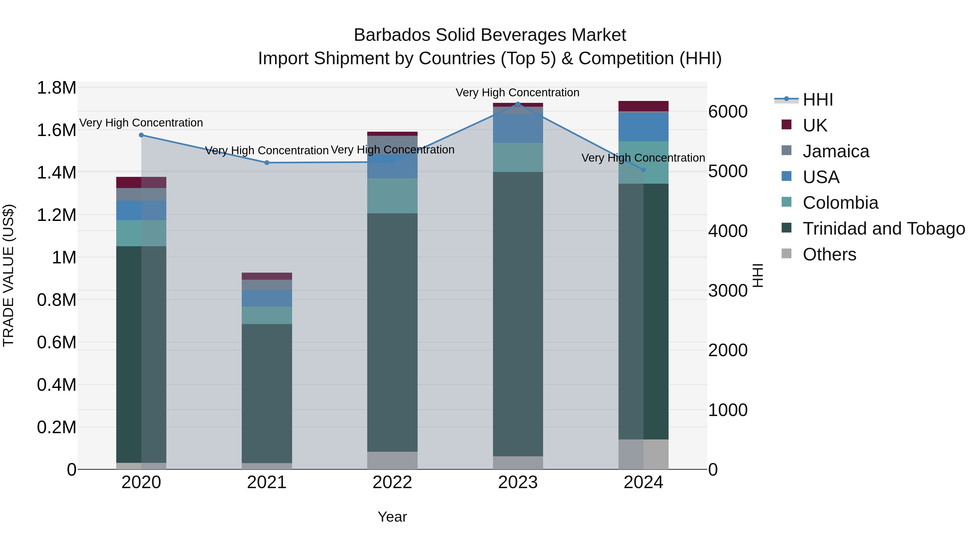Click the vertical HHI right axis title

[x=758, y=275]
